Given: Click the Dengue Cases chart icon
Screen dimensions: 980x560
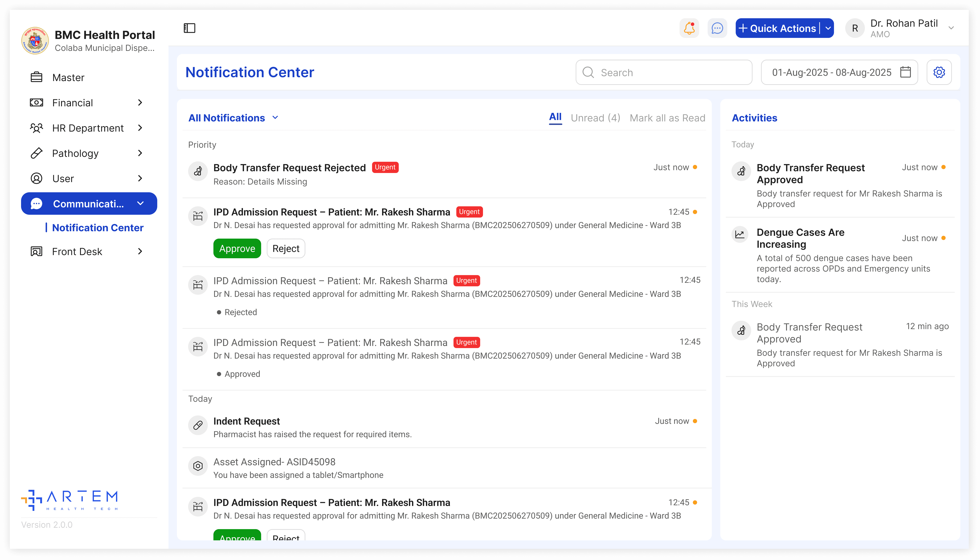Looking at the screenshot, I should click(740, 234).
